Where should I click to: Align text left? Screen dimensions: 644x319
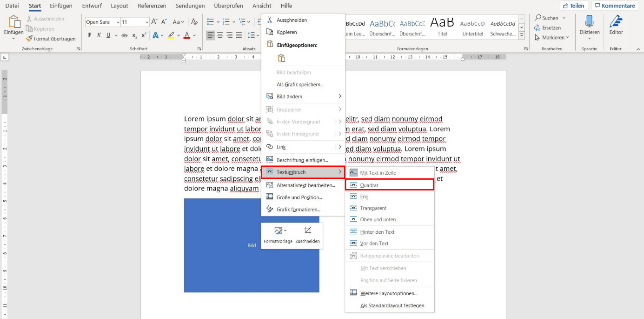point(211,35)
